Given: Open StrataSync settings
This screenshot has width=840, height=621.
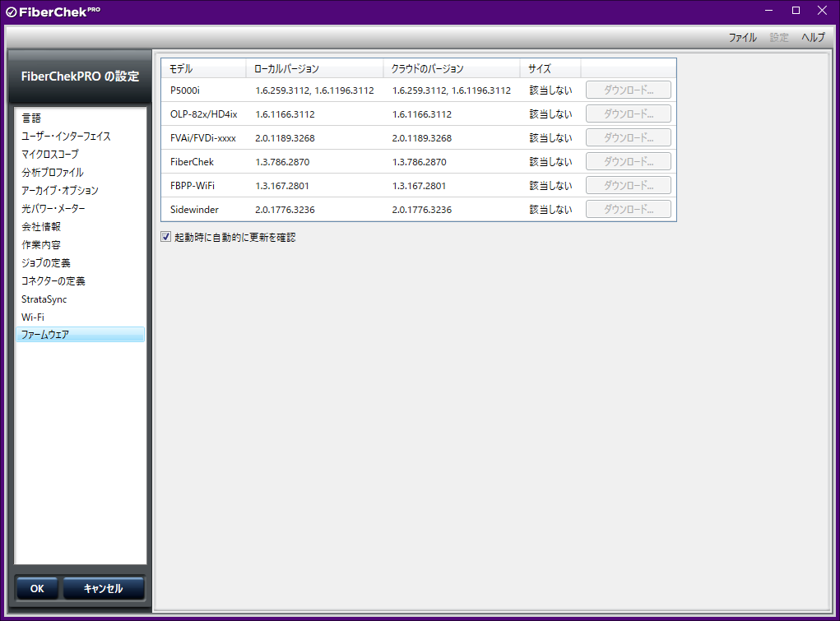Looking at the screenshot, I should pos(81,299).
